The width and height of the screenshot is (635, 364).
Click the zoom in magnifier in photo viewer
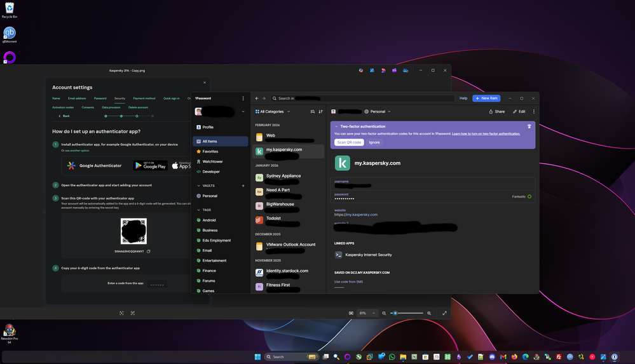(429, 313)
